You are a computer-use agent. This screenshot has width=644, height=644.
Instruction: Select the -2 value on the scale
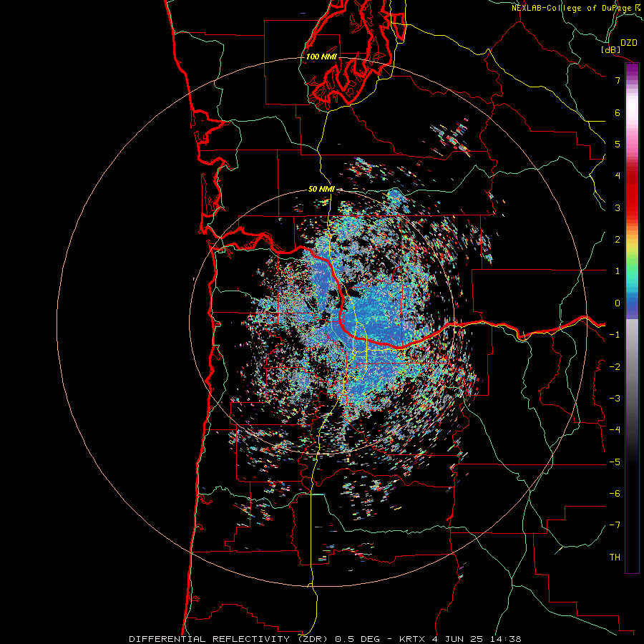615,367
